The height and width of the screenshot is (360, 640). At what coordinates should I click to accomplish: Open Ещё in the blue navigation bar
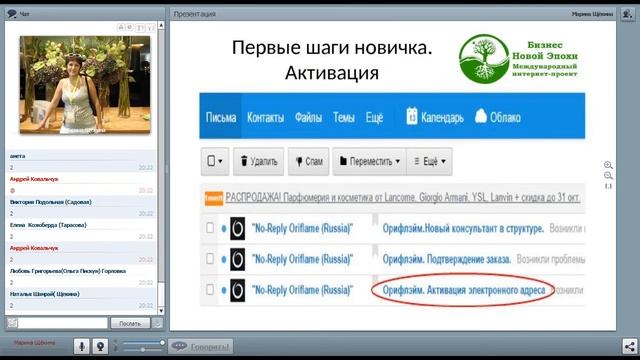click(x=374, y=118)
